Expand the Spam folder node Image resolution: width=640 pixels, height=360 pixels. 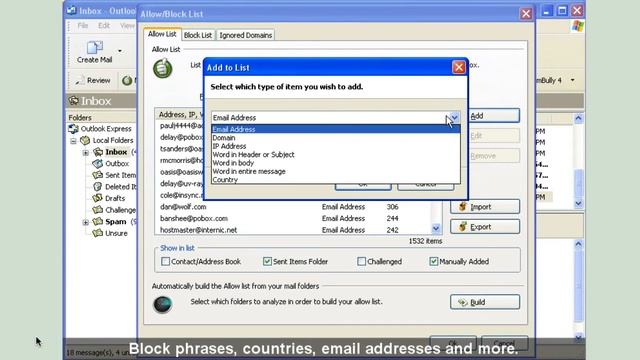pyautogui.click(x=85, y=222)
